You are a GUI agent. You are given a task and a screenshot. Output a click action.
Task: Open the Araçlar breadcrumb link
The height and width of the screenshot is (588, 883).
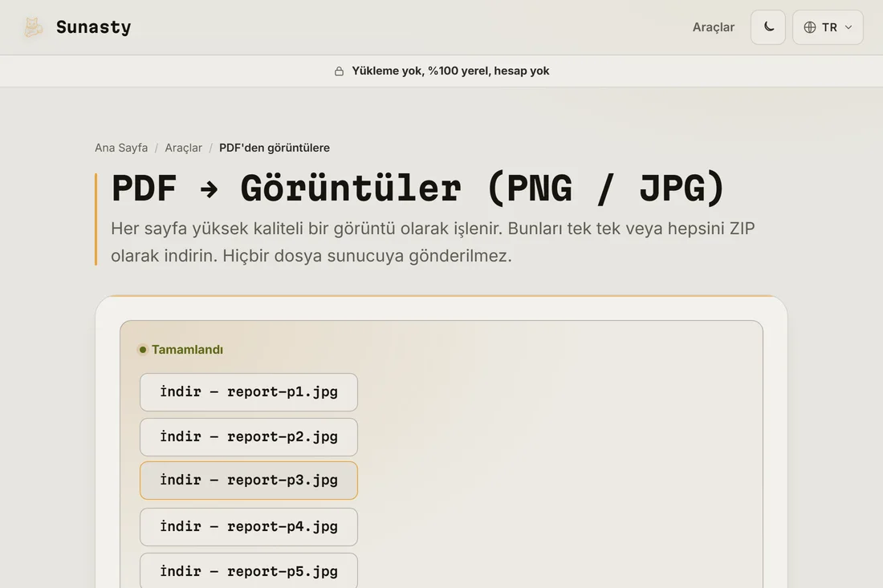pyautogui.click(x=184, y=148)
